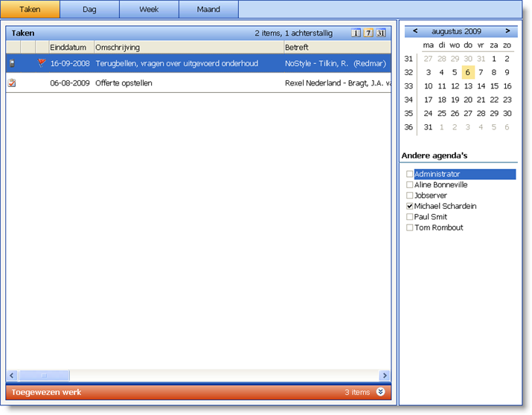The width and height of the screenshot is (532, 415).
Task: Expand the Toegewezen werk panel chevron
Action: coord(381,392)
